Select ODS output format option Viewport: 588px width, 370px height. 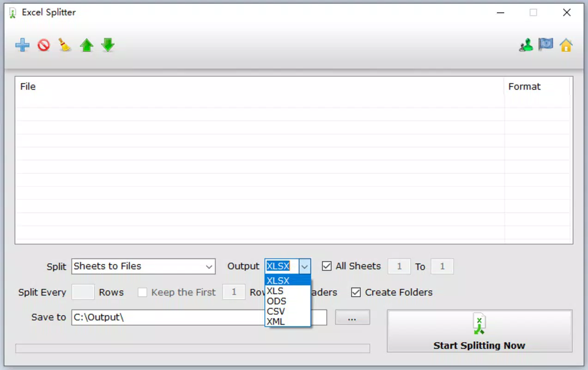288,301
